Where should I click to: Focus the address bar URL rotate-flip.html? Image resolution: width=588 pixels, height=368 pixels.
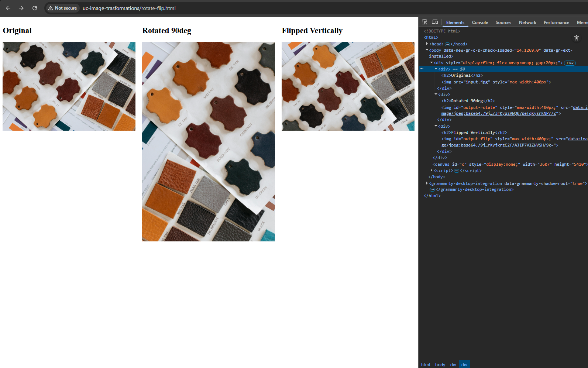tap(129, 8)
